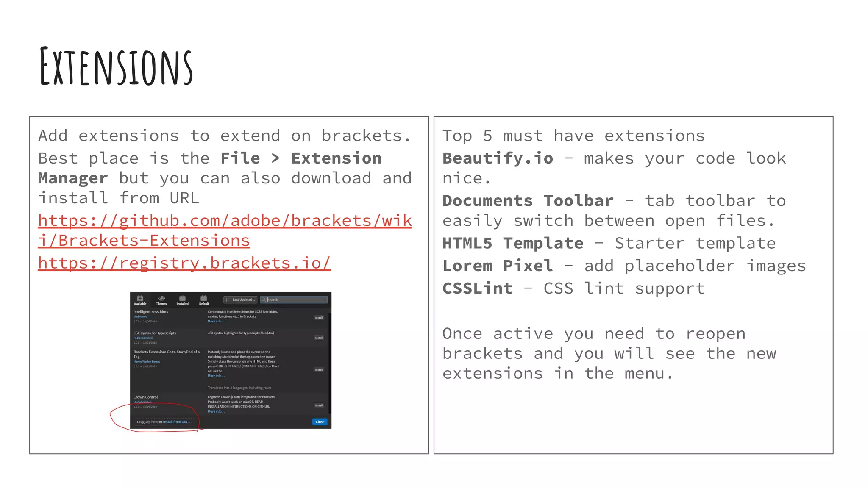
Task: Switch to the Default extensions tab
Action: [x=204, y=300]
